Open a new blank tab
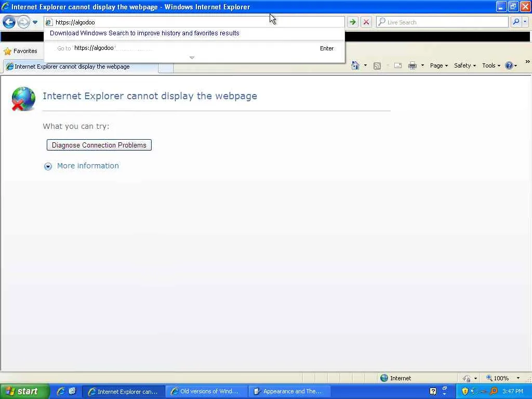 166,68
